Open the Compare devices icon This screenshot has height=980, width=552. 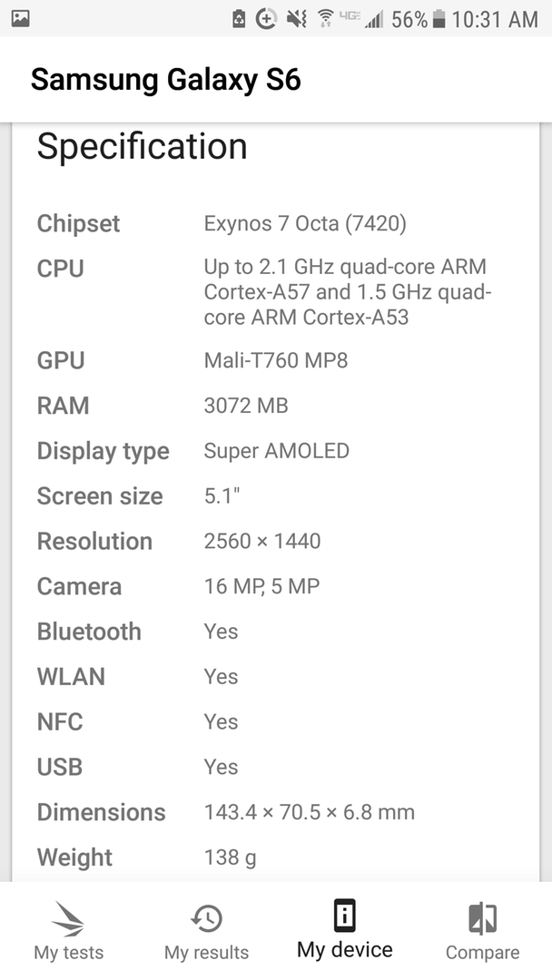[x=483, y=918]
